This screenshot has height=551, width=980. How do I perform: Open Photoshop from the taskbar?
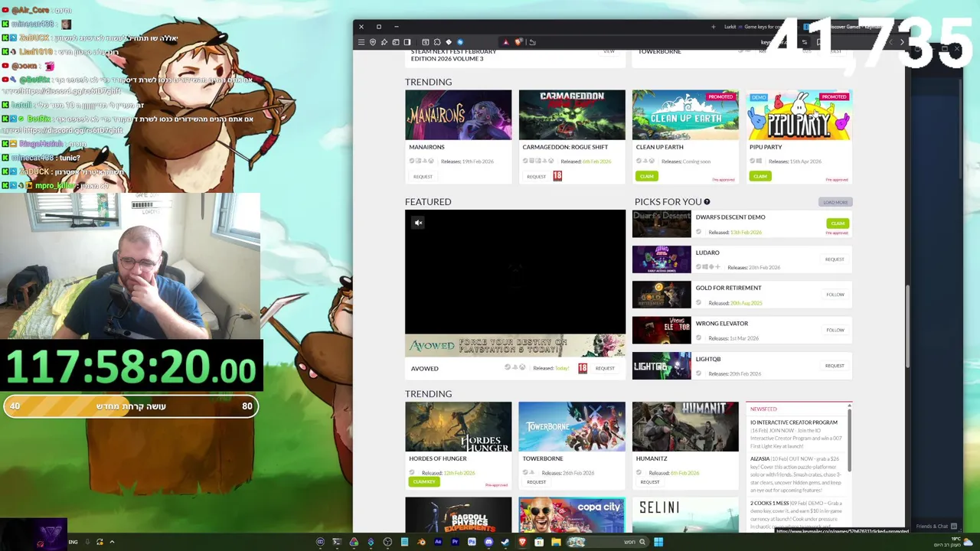pyautogui.click(x=472, y=542)
